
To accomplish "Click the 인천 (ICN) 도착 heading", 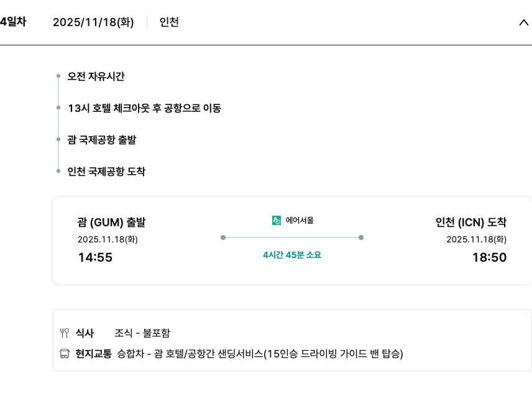I will coord(470,222).
